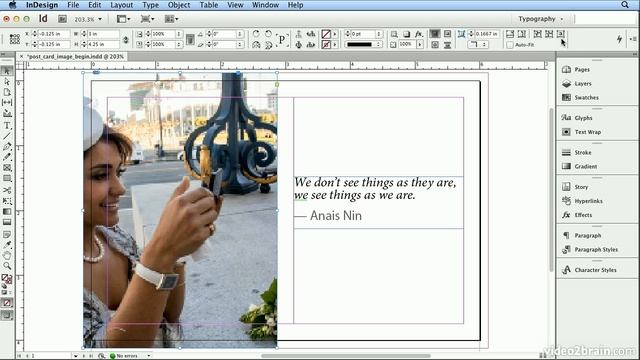Viewport: 640px width, 360px height.
Task: Select the Direct Selection tool
Action: pyautogui.click(x=7, y=82)
